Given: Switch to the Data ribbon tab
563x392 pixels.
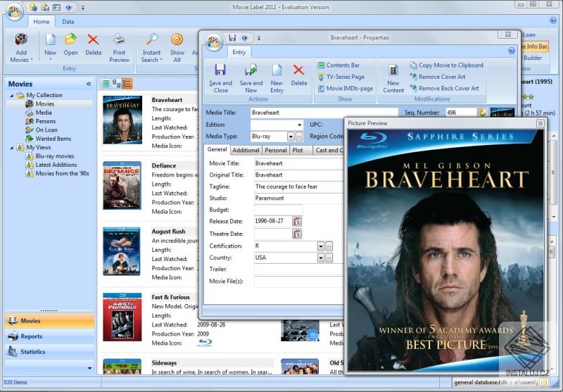Looking at the screenshot, I should [x=68, y=22].
